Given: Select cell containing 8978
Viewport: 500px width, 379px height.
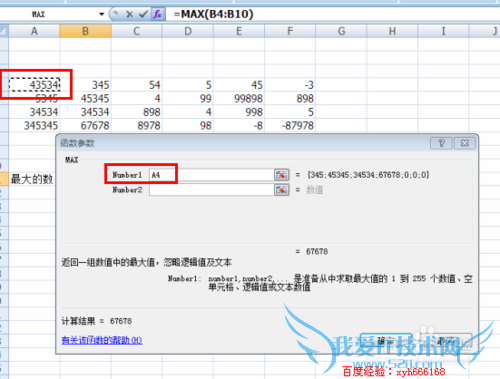Looking at the screenshot, I should [137, 126].
